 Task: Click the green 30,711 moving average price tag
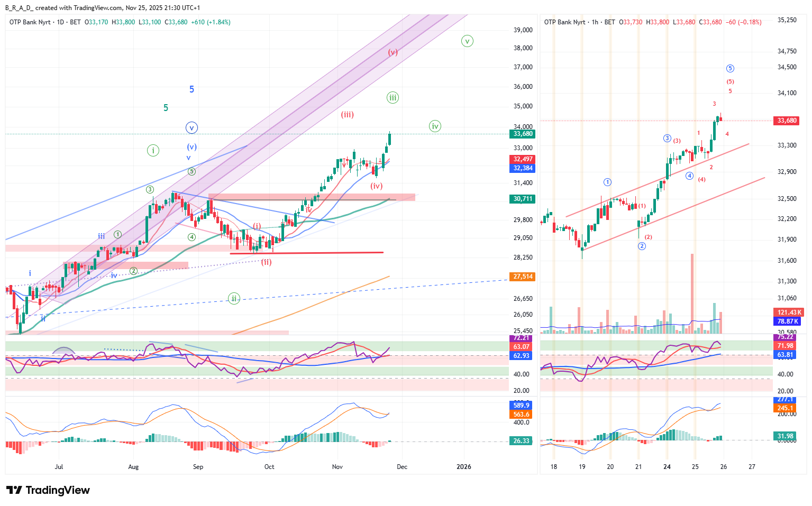(523, 199)
